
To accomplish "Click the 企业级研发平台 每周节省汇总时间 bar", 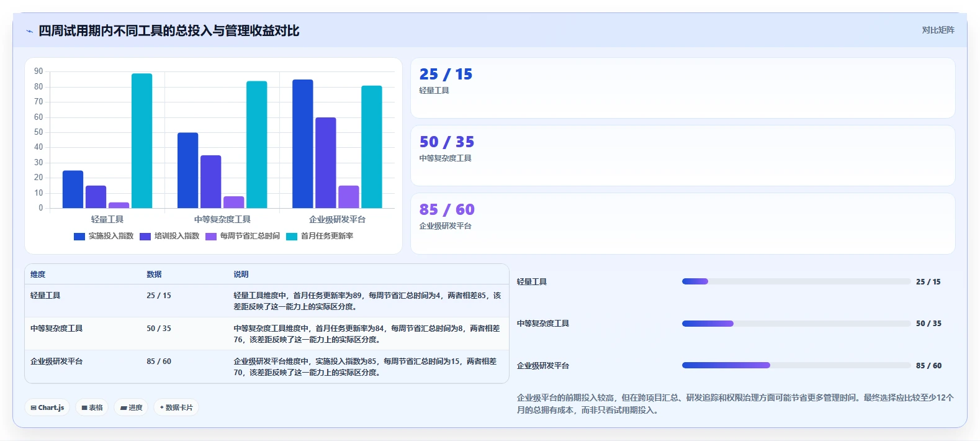I will [x=349, y=197].
